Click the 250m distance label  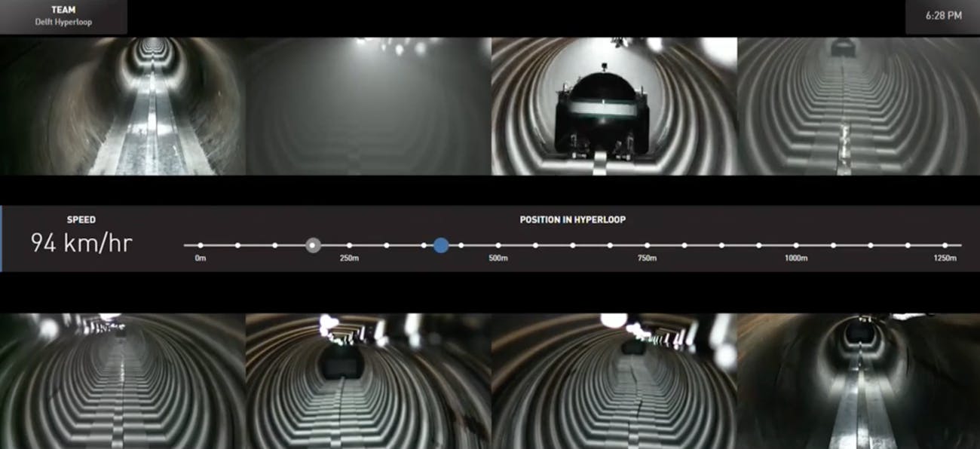point(349,259)
